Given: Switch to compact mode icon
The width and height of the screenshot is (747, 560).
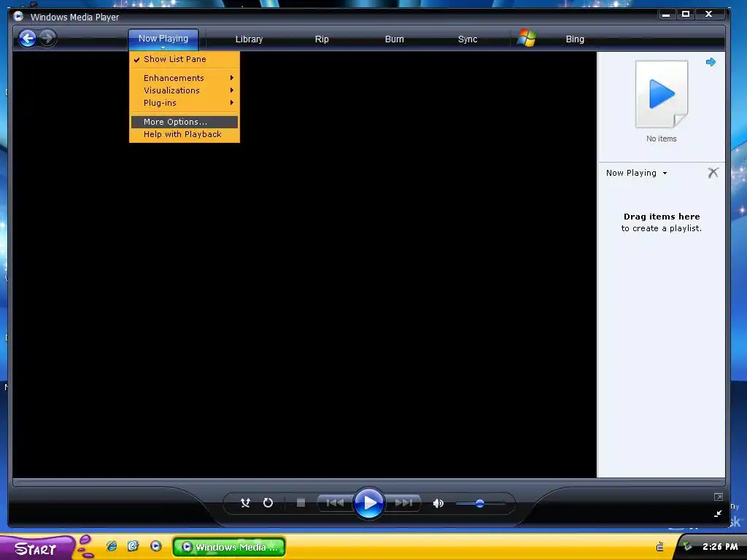Looking at the screenshot, I should [x=719, y=513].
